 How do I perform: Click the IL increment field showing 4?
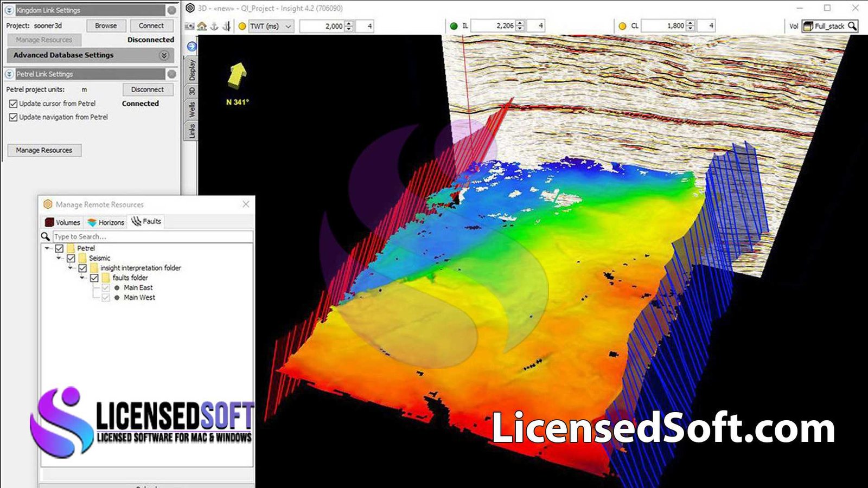(535, 26)
